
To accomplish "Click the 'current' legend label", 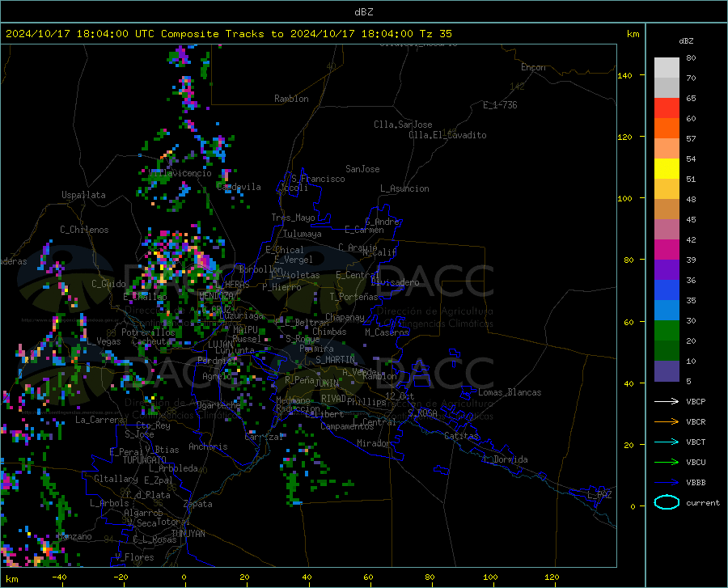I will click(x=702, y=502).
